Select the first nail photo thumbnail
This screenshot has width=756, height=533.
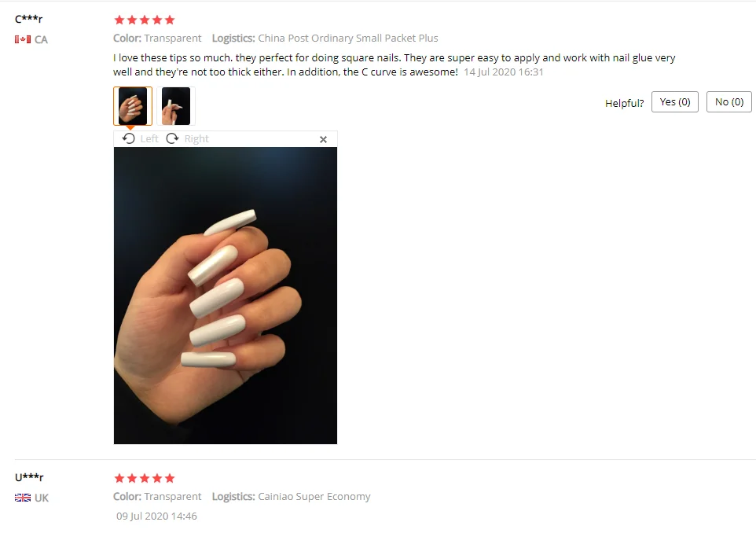(133, 106)
